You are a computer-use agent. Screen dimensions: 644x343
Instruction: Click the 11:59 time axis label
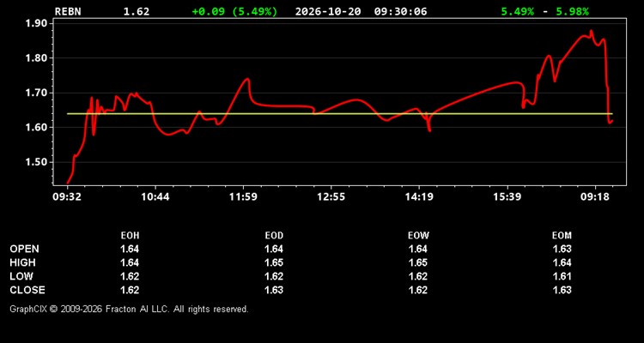pyautogui.click(x=243, y=196)
